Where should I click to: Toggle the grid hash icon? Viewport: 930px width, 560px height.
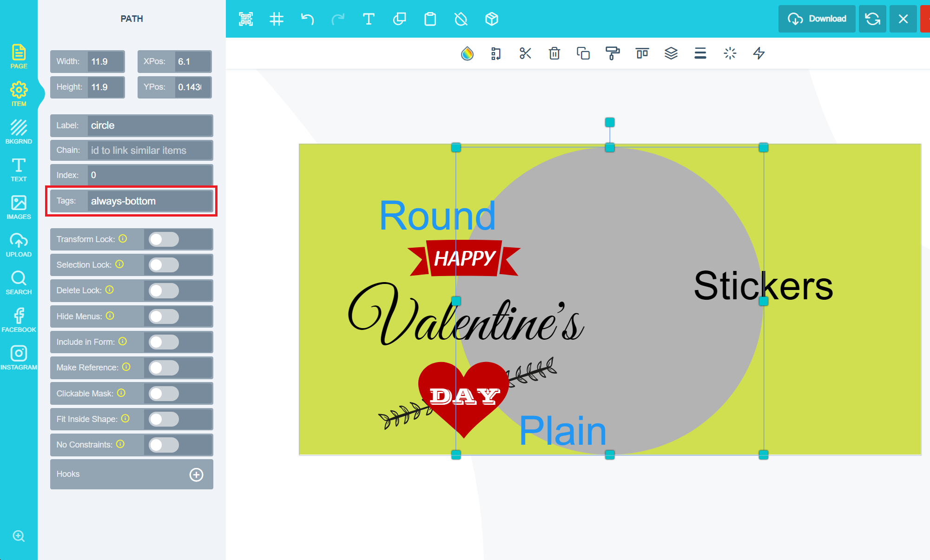277,19
